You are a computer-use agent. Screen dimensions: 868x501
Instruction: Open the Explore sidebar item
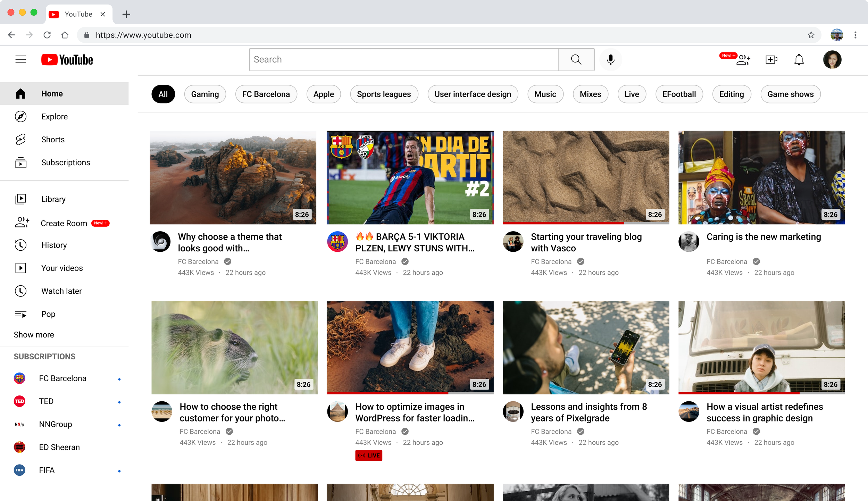pyautogui.click(x=54, y=117)
